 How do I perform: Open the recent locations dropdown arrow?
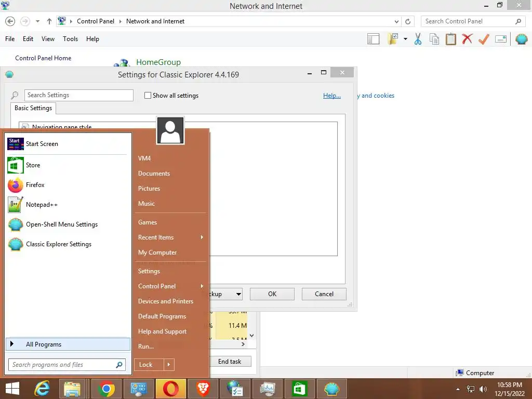coord(37,21)
